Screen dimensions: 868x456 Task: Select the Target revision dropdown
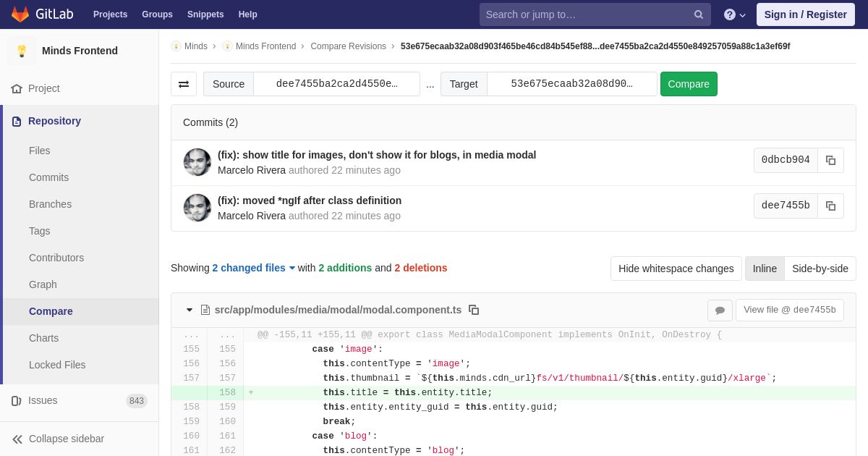571,84
